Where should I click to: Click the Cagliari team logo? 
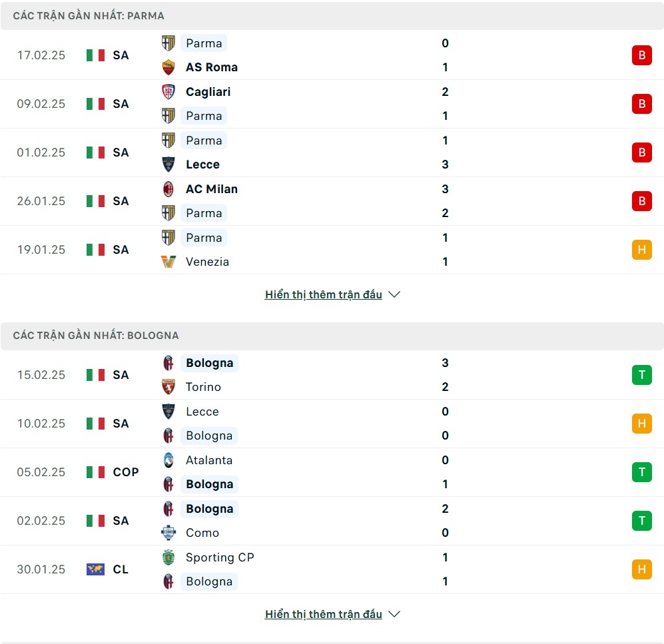(x=168, y=92)
